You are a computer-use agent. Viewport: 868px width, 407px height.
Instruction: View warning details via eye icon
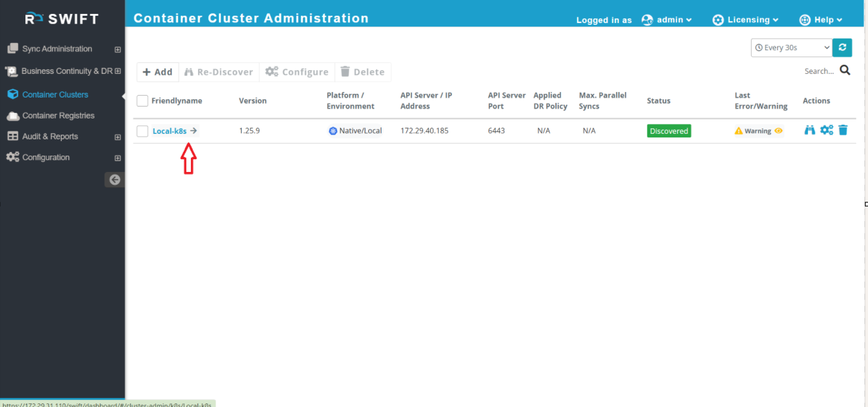[779, 131]
